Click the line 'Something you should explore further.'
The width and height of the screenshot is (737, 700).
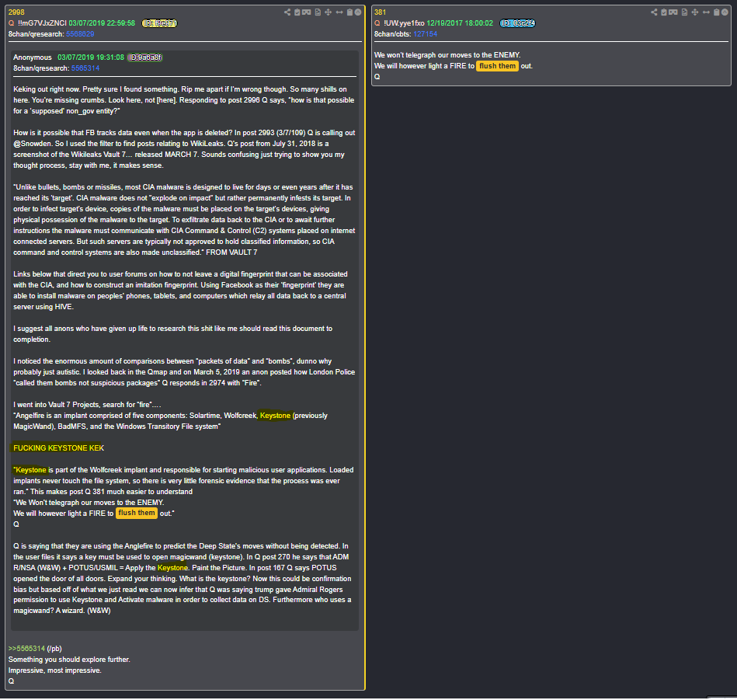point(69,660)
